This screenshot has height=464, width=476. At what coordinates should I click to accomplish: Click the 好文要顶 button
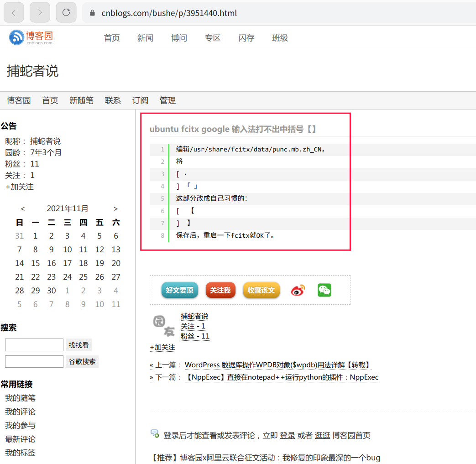point(180,290)
